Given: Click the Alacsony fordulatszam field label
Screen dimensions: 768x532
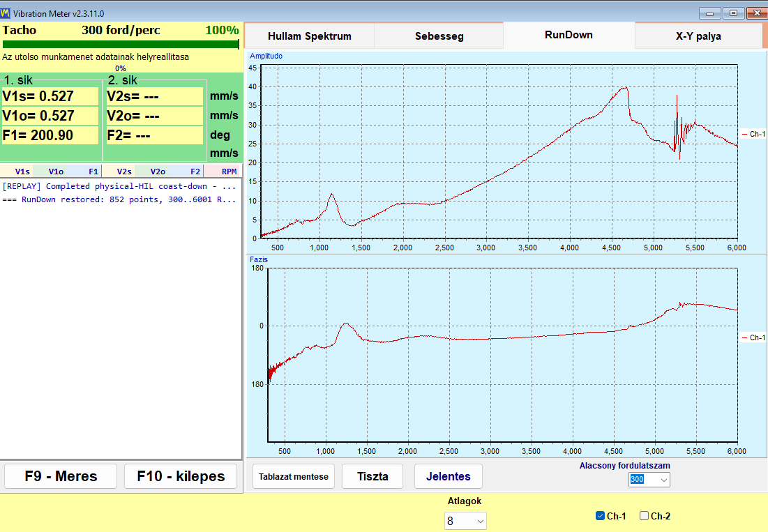Looking at the screenshot, I should point(624,466).
